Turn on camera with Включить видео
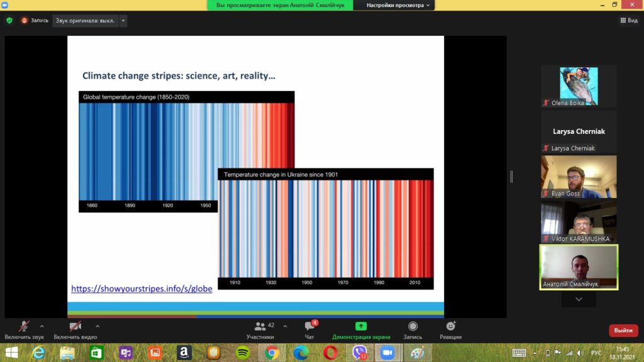This screenshot has width=644, height=362. click(75, 329)
